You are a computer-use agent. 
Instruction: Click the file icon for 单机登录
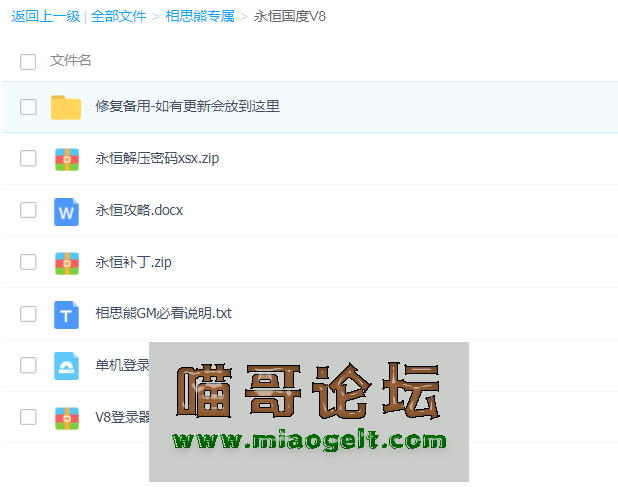pyautogui.click(x=66, y=366)
